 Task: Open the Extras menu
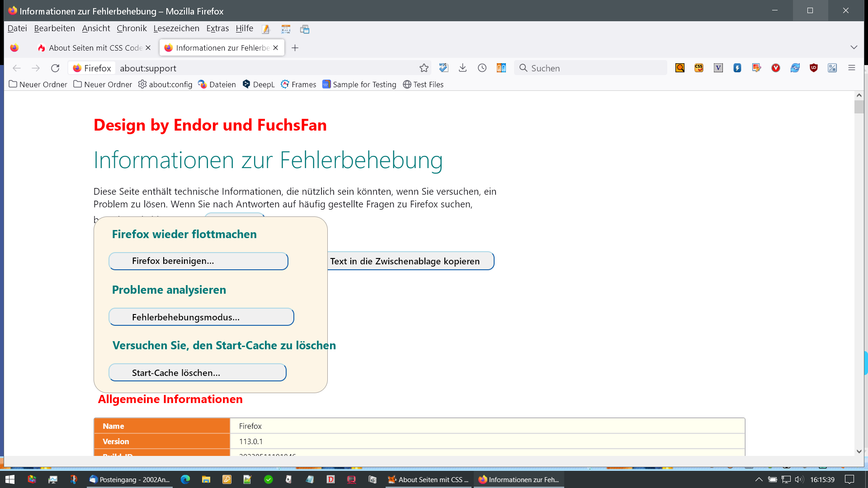217,28
